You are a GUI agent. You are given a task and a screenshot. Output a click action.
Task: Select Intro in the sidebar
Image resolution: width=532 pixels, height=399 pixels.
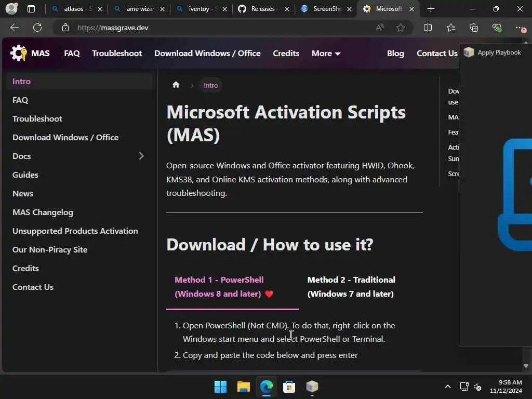pyautogui.click(x=79, y=82)
